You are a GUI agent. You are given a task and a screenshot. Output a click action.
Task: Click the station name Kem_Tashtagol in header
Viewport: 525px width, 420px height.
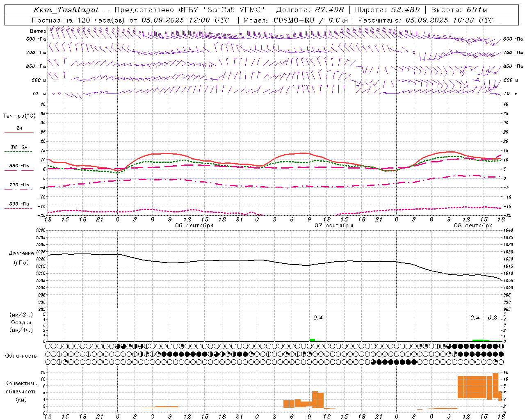66,10
